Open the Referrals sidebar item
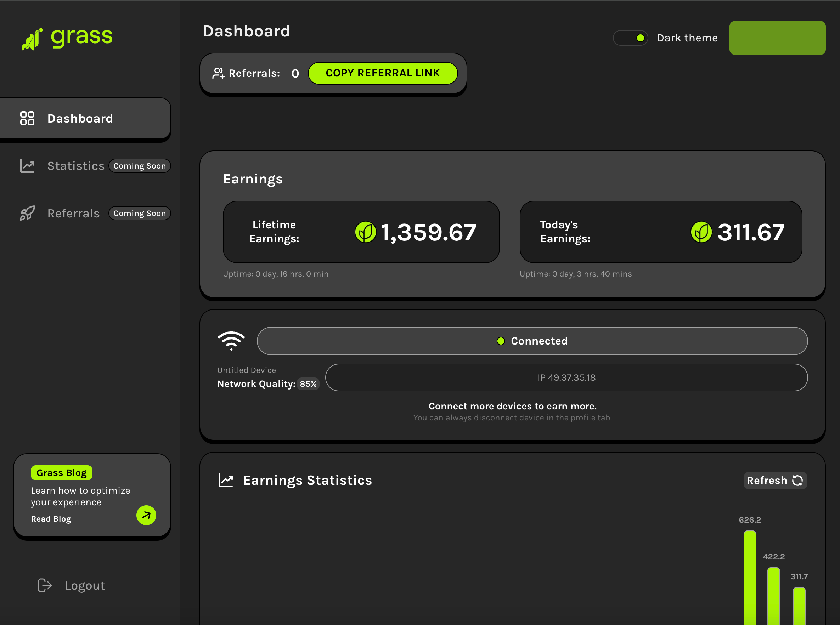Image resolution: width=840 pixels, height=625 pixels. 73,213
